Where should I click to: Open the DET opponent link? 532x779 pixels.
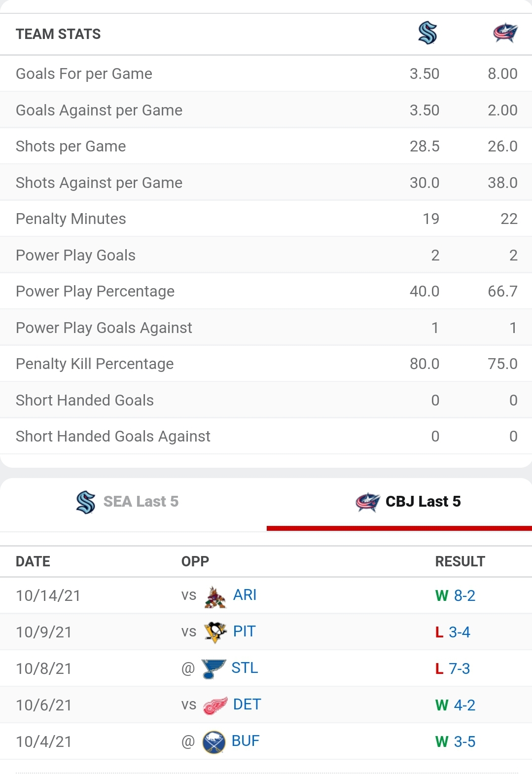(247, 705)
